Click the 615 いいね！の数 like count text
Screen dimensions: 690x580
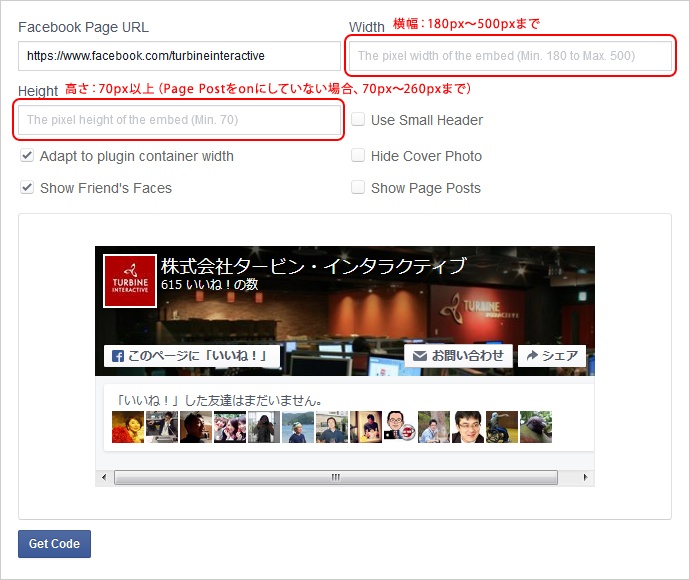[209, 285]
